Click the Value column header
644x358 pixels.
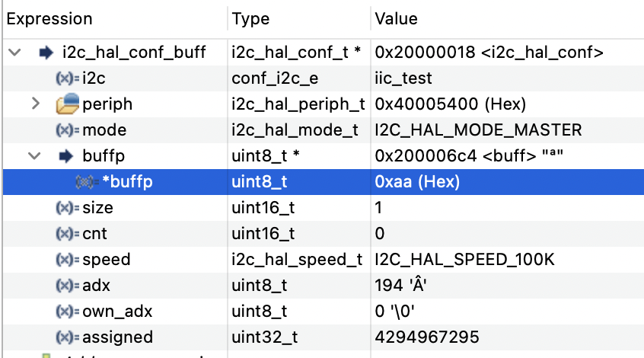click(x=396, y=19)
